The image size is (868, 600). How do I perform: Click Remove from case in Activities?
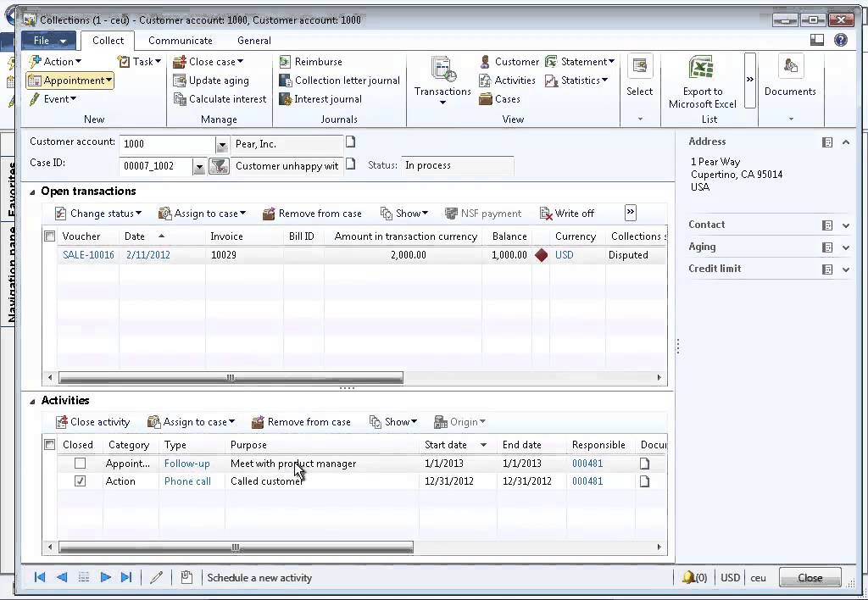pos(301,422)
